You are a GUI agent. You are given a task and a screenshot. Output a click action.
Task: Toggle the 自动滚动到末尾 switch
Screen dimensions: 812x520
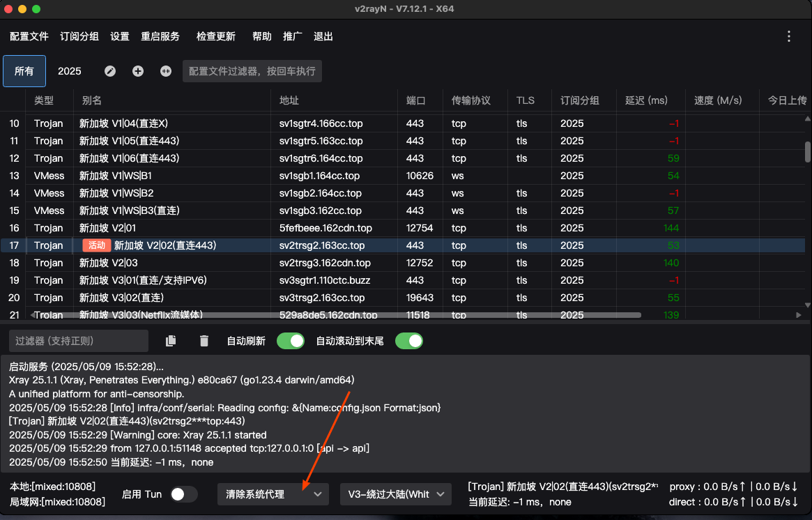pyautogui.click(x=409, y=341)
